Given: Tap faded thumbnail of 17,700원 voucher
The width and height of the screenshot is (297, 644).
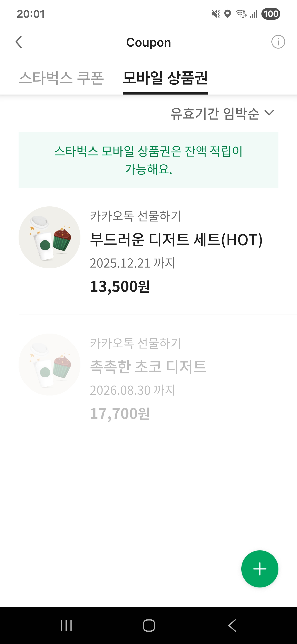Looking at the screenshot, I should [49, 365].
